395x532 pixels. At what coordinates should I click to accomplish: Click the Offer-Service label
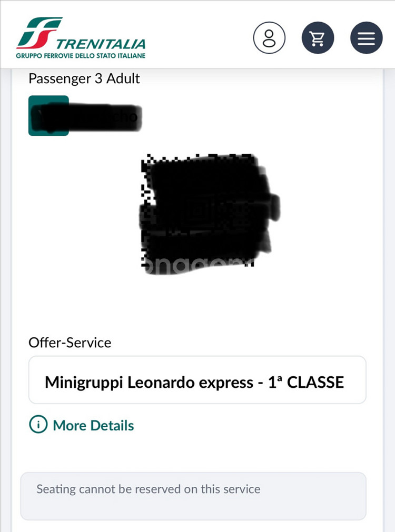pos(70,343)
